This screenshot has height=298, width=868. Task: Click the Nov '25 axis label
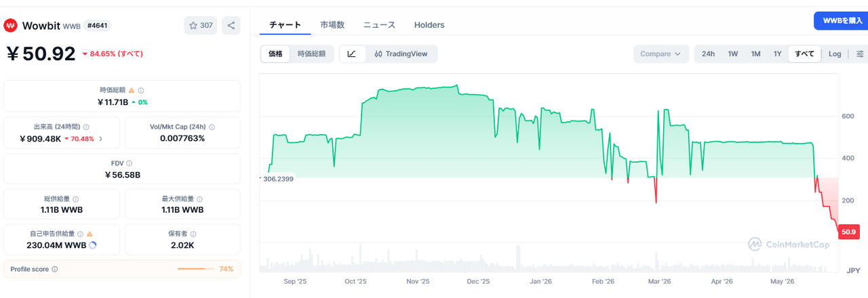(x=417, y=281)
